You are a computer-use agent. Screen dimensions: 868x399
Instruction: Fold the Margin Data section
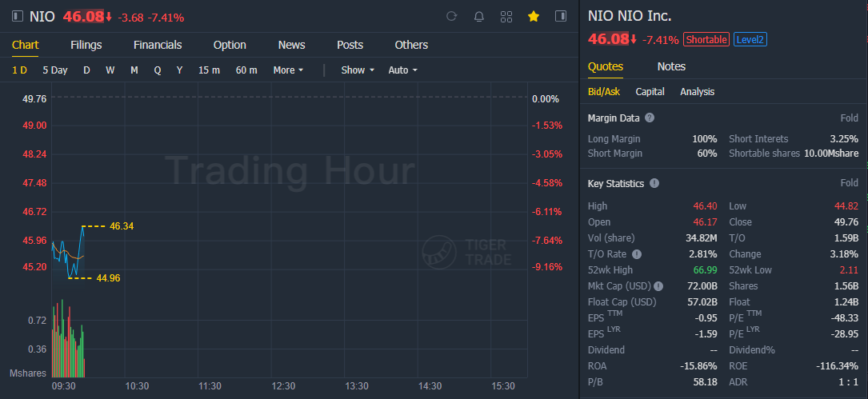click(x=849, y=118)
